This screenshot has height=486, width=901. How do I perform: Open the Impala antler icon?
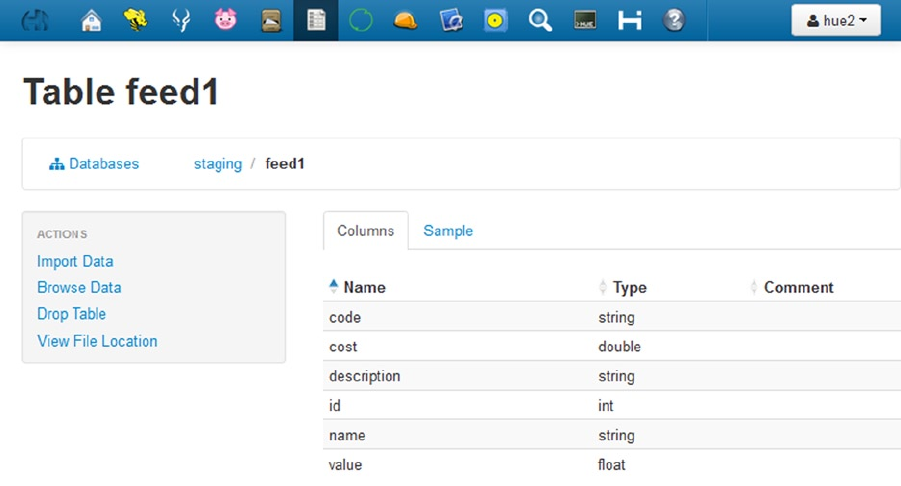coord(181,20)
